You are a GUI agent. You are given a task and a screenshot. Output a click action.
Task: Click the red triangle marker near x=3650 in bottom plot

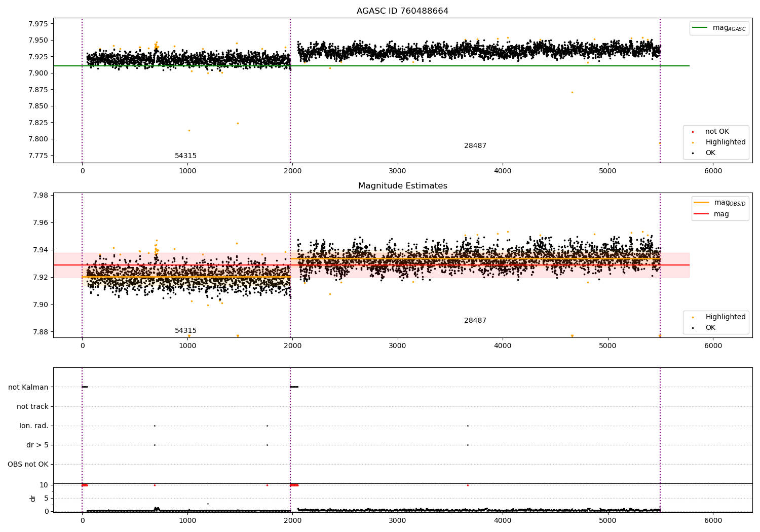point(468,485)
